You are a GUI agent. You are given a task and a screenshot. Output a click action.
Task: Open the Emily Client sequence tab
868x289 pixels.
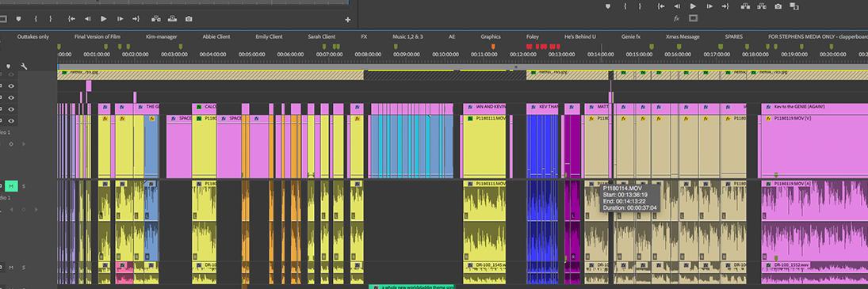[x=269, y=36]
